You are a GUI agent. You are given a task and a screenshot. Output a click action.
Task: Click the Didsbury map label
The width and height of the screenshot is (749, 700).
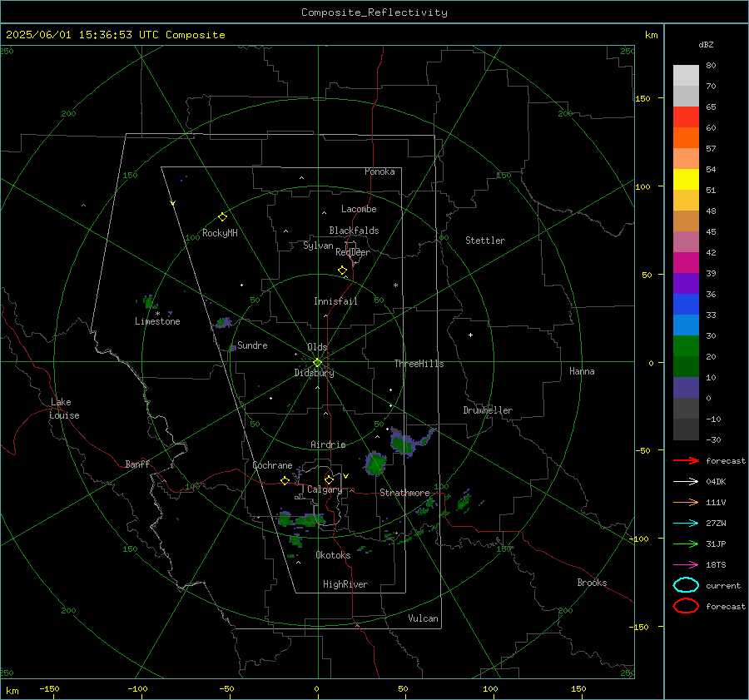tap(315, 373)
